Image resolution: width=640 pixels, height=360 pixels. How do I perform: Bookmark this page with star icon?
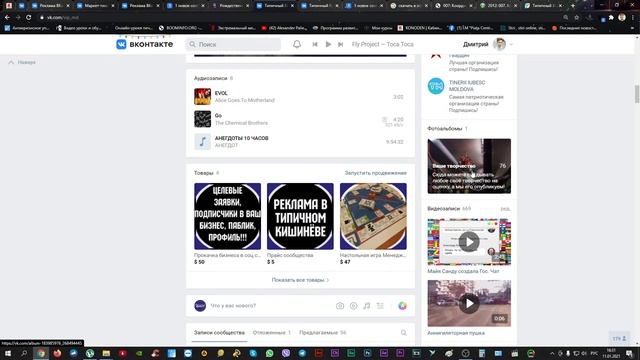pyautogui.click(x=576, y=18)
